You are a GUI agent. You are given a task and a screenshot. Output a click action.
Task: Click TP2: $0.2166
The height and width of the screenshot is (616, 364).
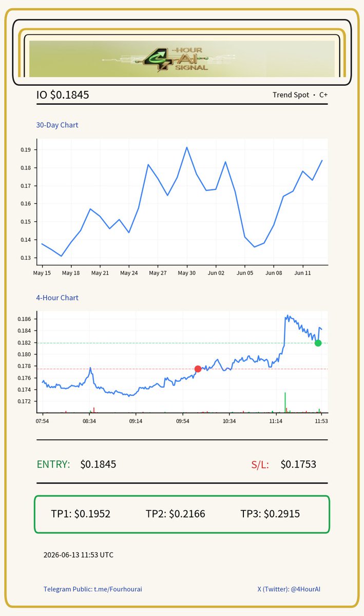[x=176, y=514]
